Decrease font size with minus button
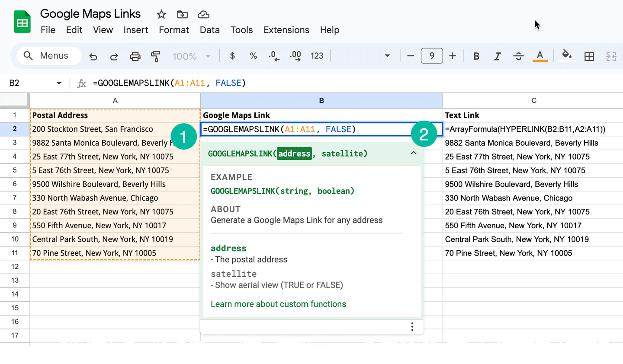The height and width of the screenshot is (364, 623). tap(411, 56)
